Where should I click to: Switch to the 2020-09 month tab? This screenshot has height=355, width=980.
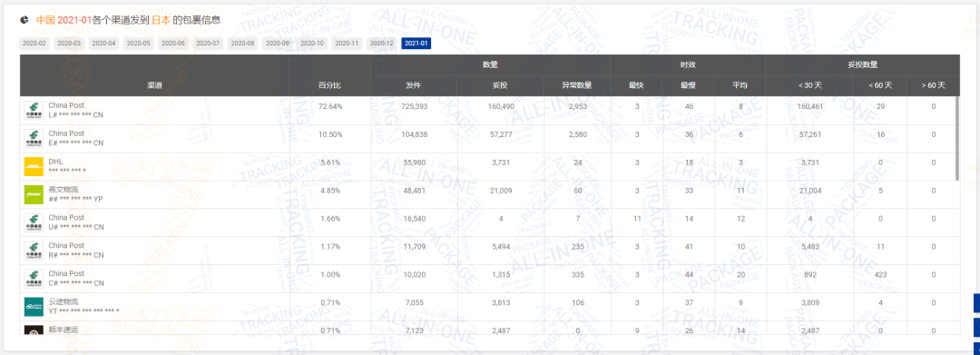click(277, 43)
